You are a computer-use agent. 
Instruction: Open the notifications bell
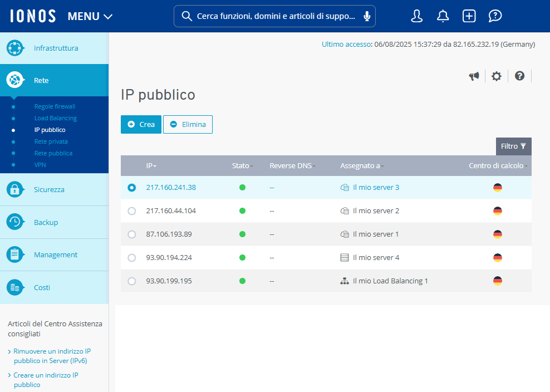coord(443,16)
